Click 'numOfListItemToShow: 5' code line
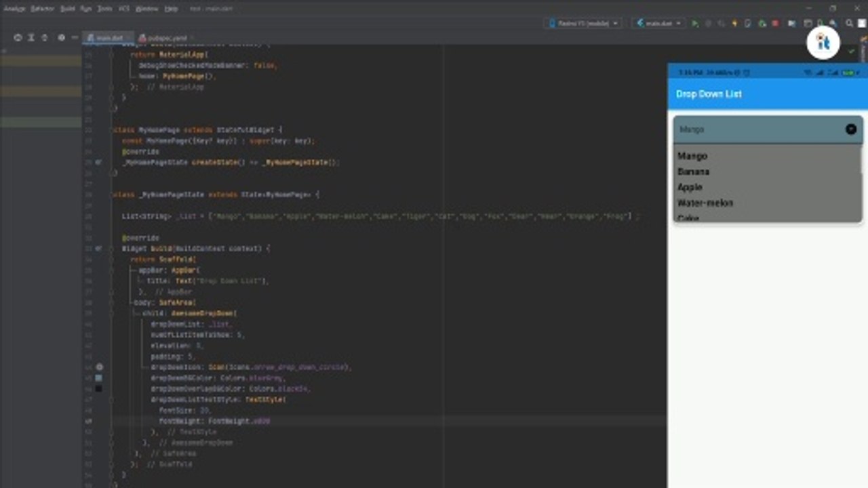The width and height of the screenshot is (868, 488). [x=197, y=335]
